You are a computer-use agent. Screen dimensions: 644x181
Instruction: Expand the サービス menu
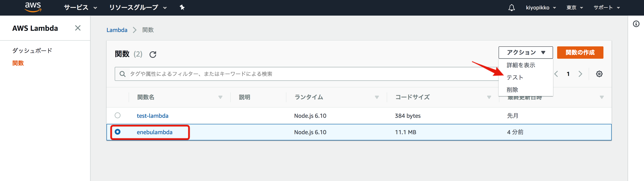pos(80,8)
